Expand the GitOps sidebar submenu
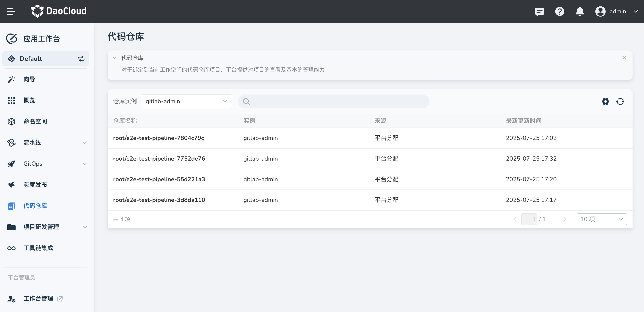The image size is (644, 312). 85,164
